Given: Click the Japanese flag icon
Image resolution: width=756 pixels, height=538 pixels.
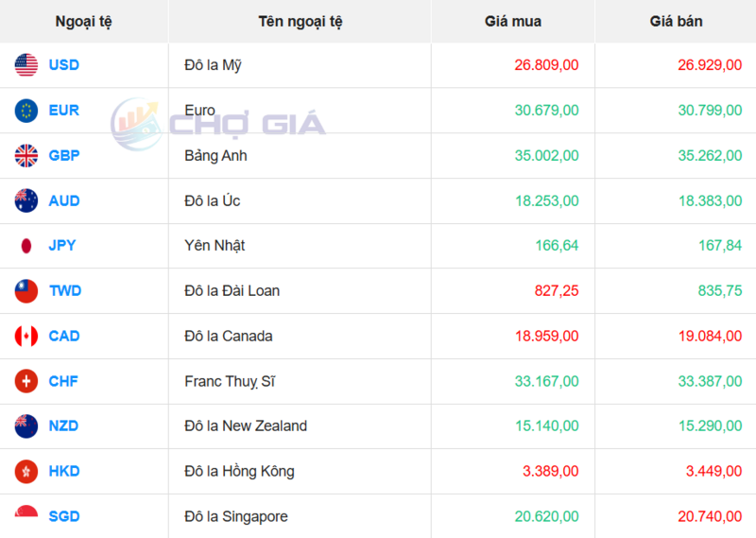Looking at the screenshot, I should [x=26, y=246].
